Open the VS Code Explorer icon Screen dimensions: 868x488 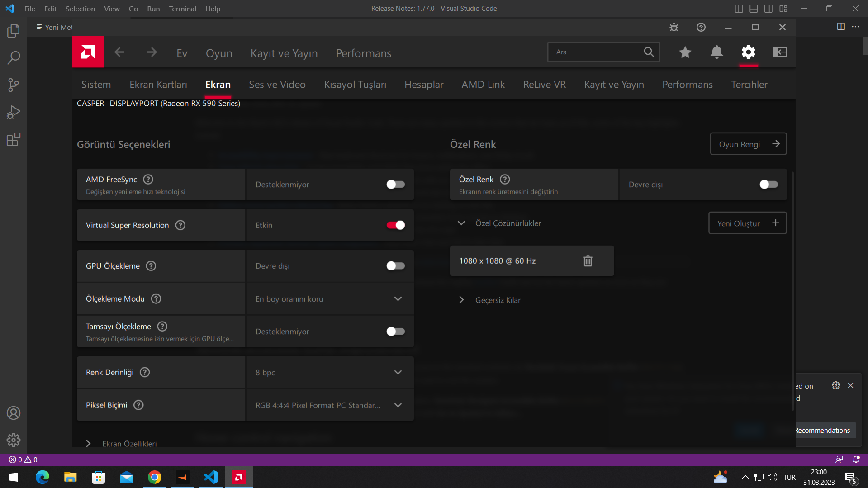pyautogui.click(x=14, y=31)
